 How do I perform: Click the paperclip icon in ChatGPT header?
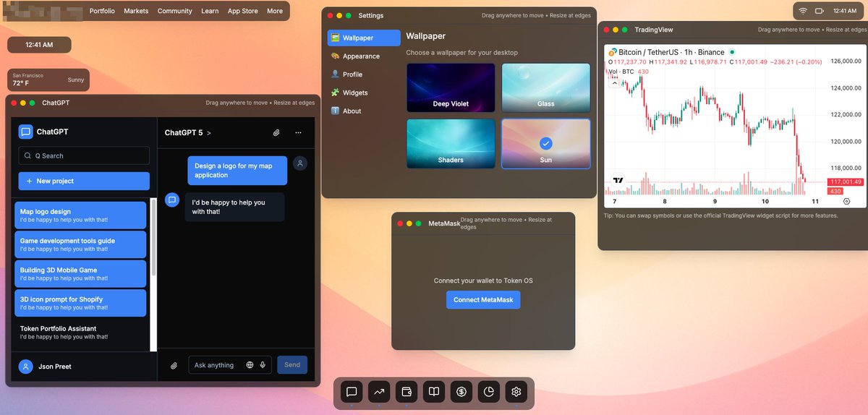tap(276, 133)
